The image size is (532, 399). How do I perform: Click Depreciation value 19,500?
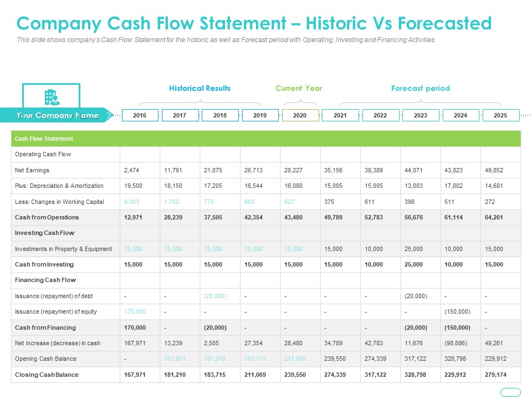[134, 186]
